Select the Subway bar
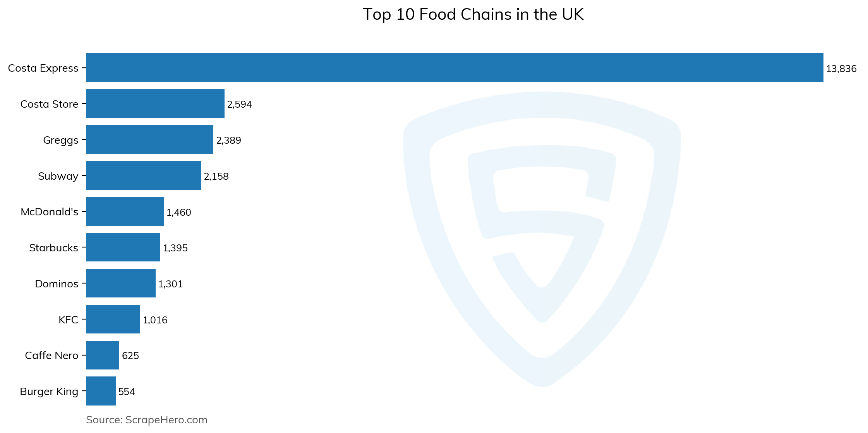The image size is (868, 433). point(144,175)
